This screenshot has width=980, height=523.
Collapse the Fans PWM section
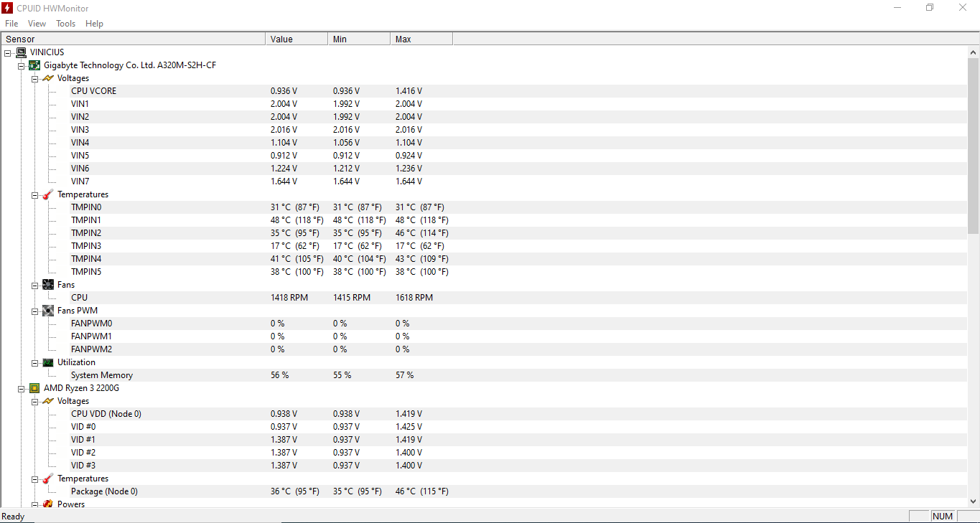click(35, 311)
